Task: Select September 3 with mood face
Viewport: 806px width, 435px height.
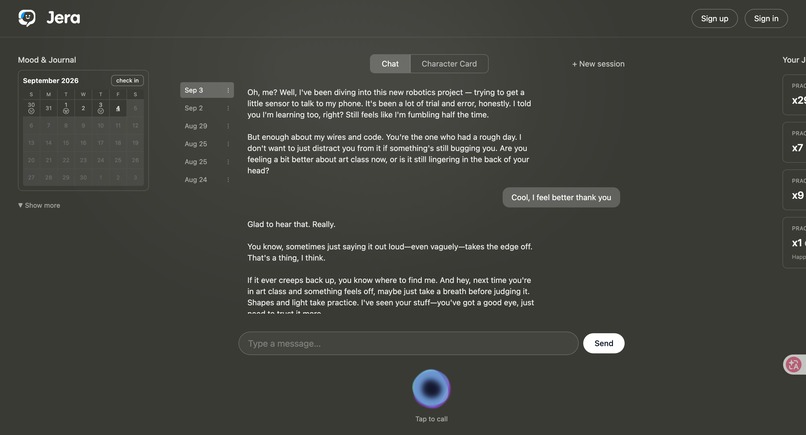Action: pyautogui.click(x=100, y=108)
